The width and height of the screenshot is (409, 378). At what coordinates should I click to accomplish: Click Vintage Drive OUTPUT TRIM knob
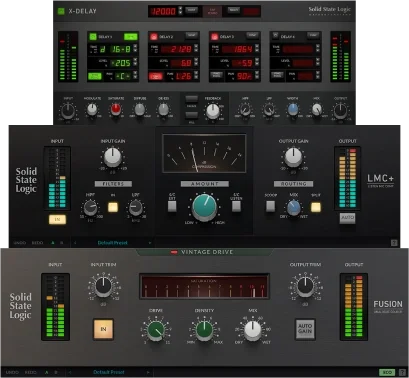click(305, 287)
